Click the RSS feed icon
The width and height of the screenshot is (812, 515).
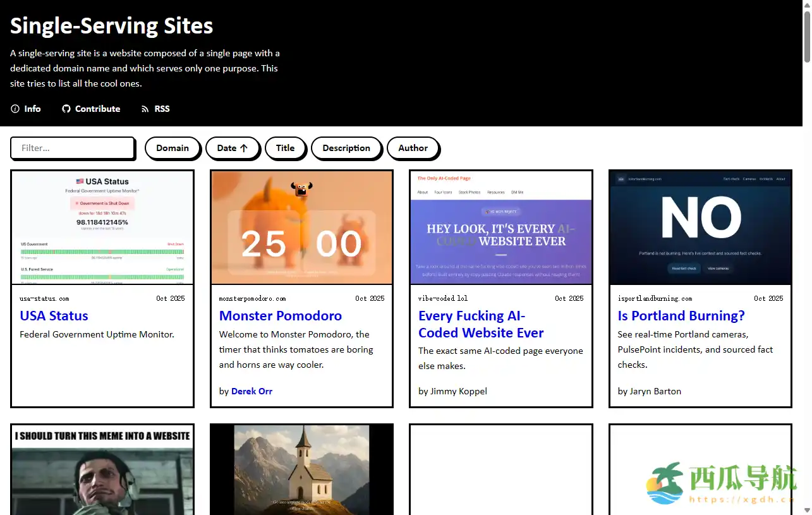coord(145,109)
